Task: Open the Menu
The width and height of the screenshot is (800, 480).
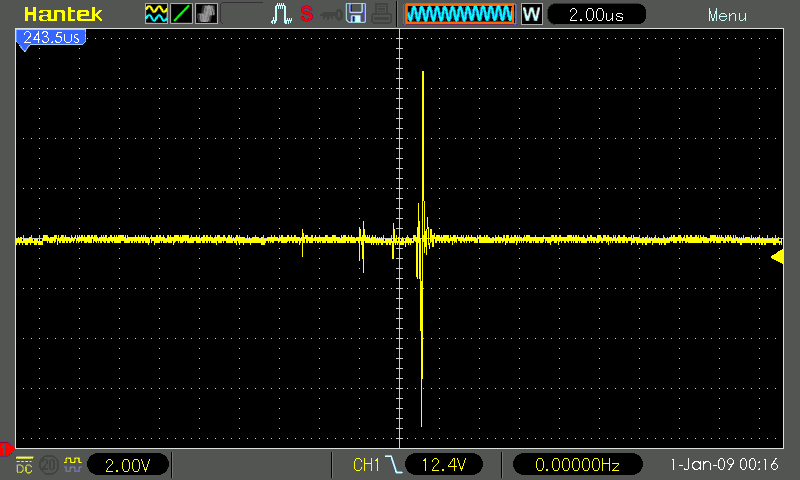Action: [x=727, y=15]
